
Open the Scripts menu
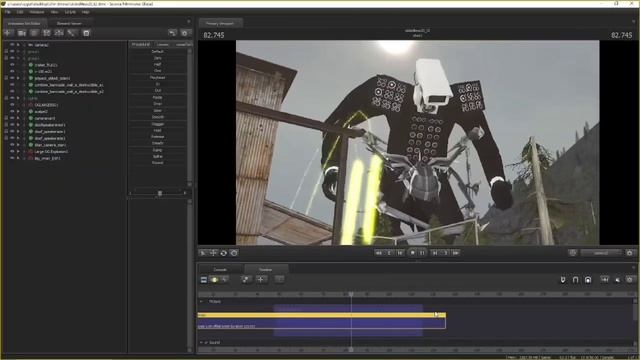(70, 12)
